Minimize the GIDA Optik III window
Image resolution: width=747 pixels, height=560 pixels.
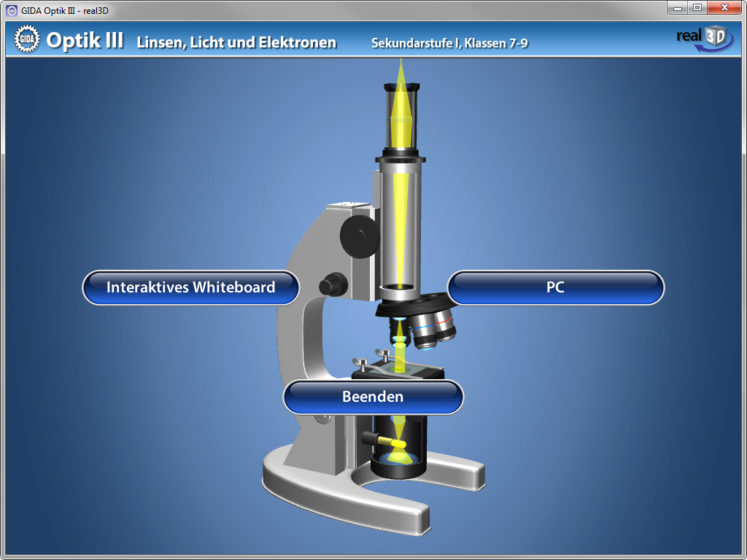point(678,8)
